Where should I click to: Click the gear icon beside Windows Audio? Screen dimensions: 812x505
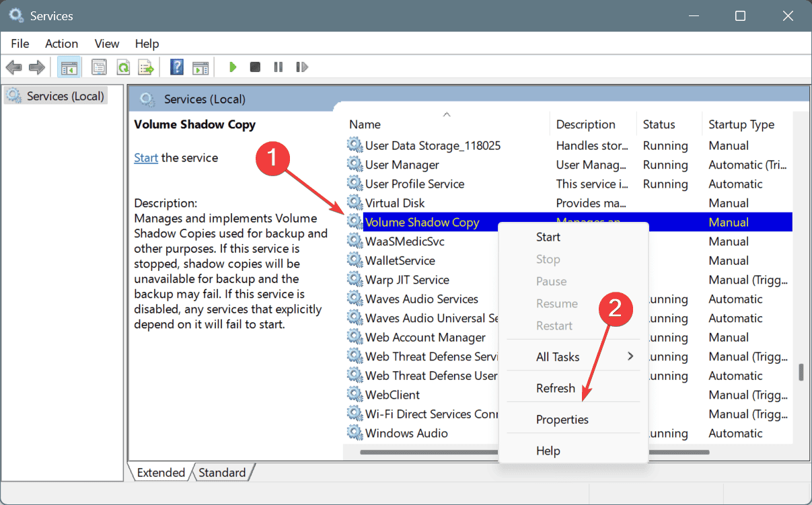(x=355, y=433)
